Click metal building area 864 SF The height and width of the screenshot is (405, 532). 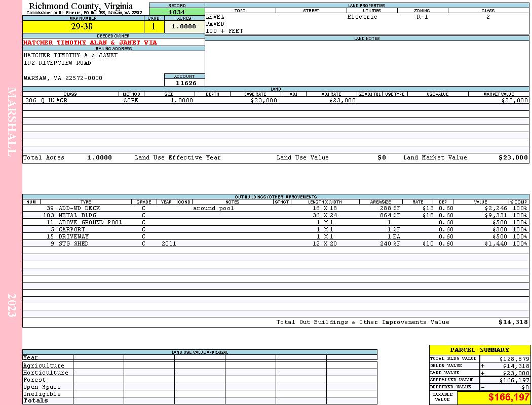tap(390, 215)
